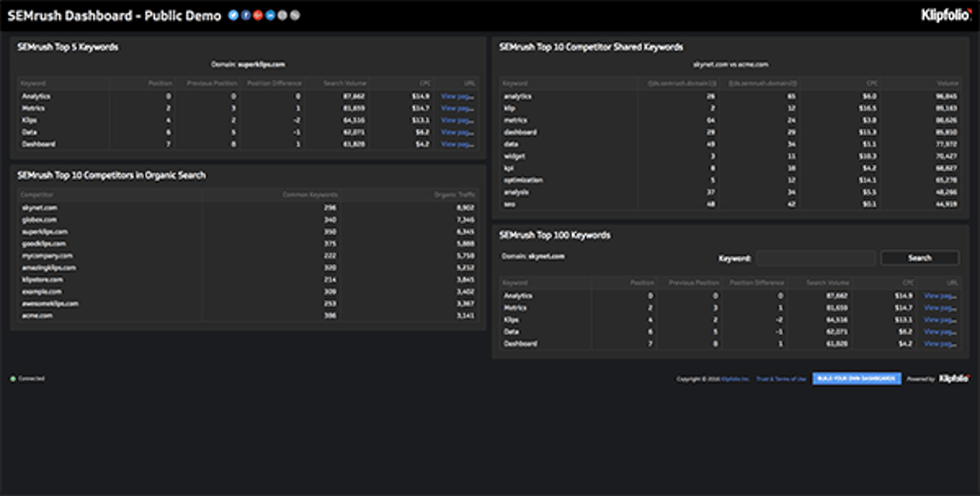Click inside the Keyword search input field
The height and width of the screenshot is (496, 980).
pos(815,258)
